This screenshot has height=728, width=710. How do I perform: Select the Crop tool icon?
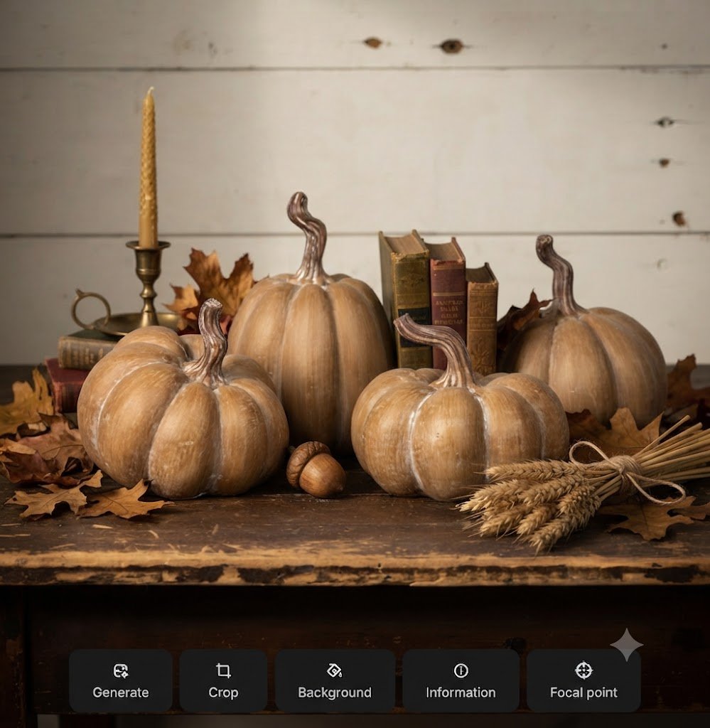223,670
